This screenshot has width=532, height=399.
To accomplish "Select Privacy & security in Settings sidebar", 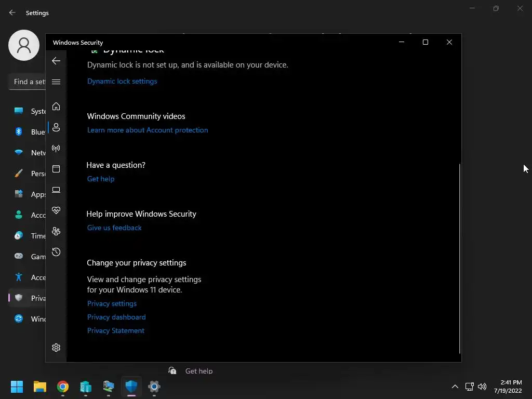I will [x=27, y=298].
